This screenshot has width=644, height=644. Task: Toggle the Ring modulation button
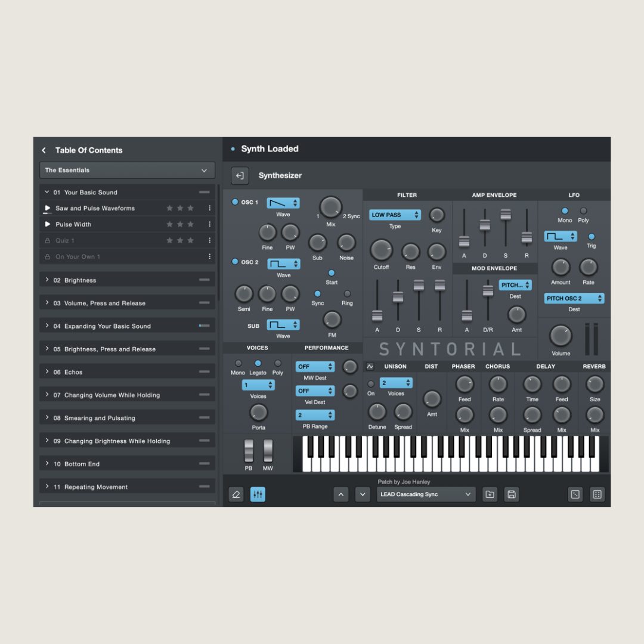(x=347, y=293)
